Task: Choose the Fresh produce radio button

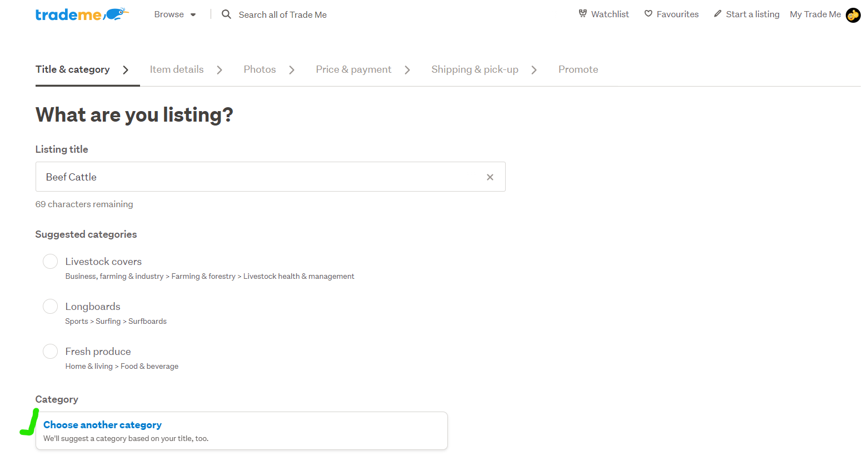Action: tap(51, 352)
